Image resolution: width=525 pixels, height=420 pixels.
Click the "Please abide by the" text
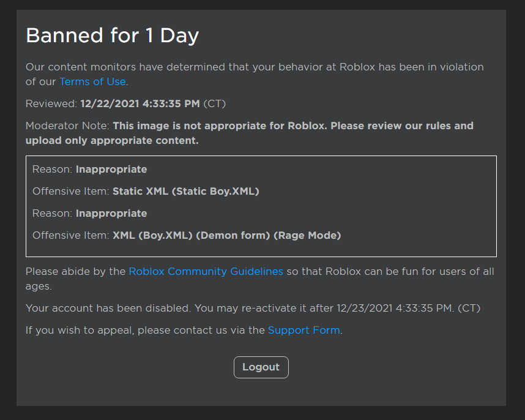75,271
